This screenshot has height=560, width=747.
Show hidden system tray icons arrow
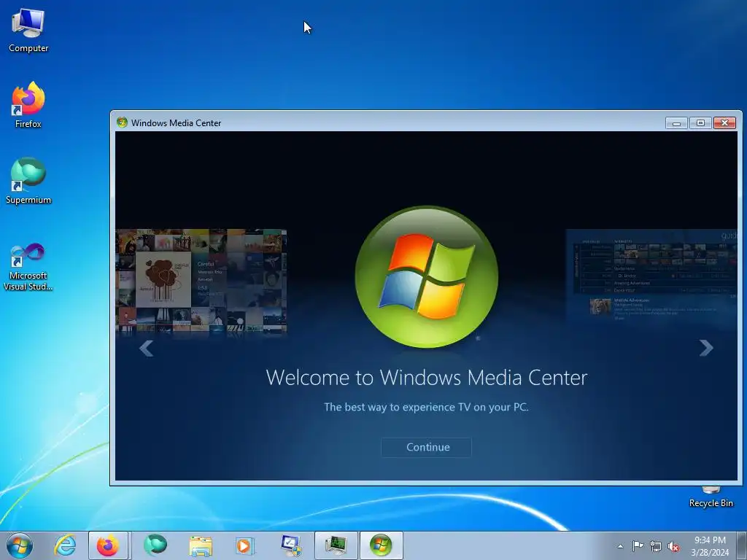coord(620,546)
